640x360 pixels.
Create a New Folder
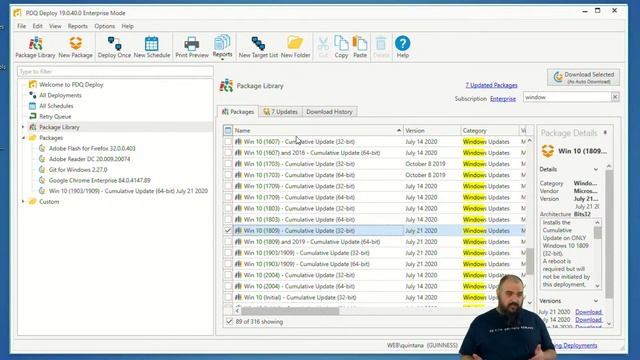(296, 47)
